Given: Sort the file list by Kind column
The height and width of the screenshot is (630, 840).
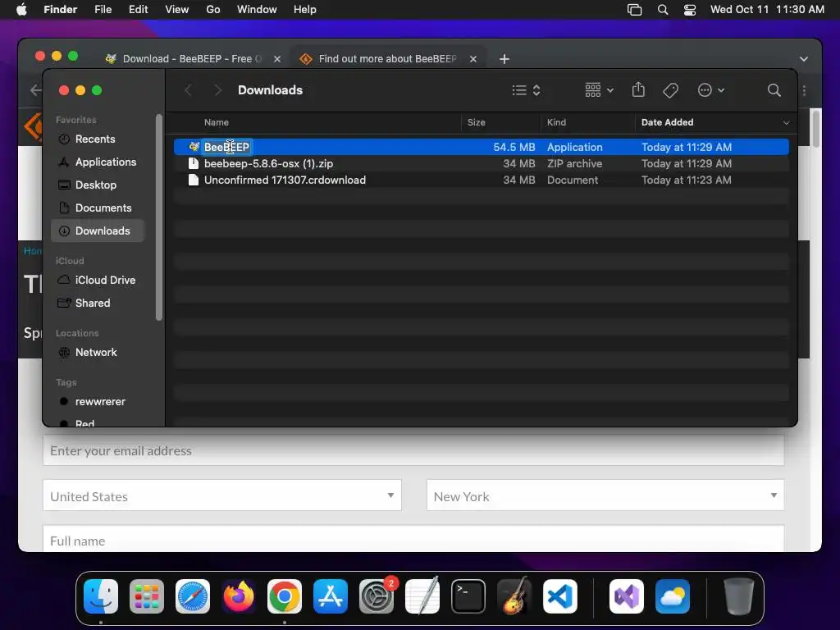Looking at the screenshot, I should click(x=556, y=123).
